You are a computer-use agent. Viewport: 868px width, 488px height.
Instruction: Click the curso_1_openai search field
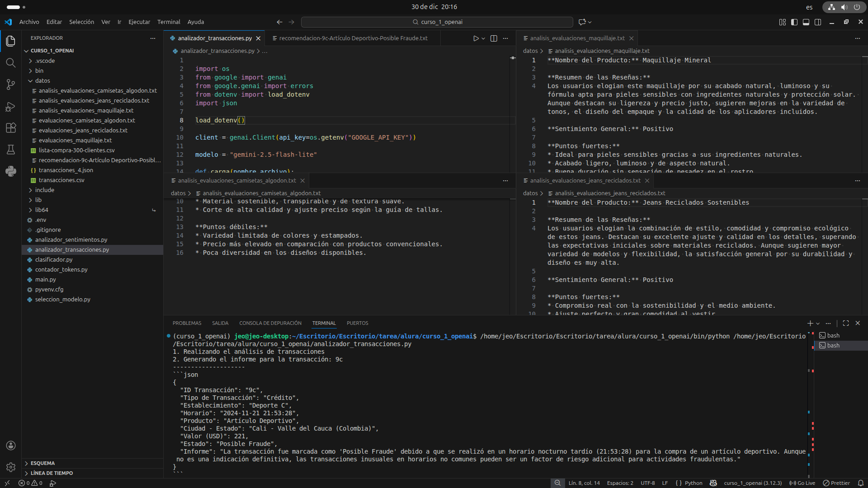[x=437, y=22]
